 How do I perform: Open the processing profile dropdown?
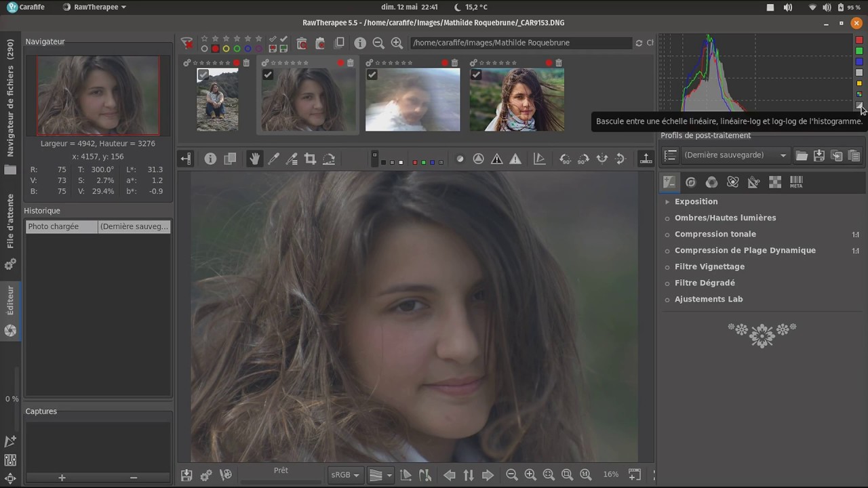pos(735,155)
